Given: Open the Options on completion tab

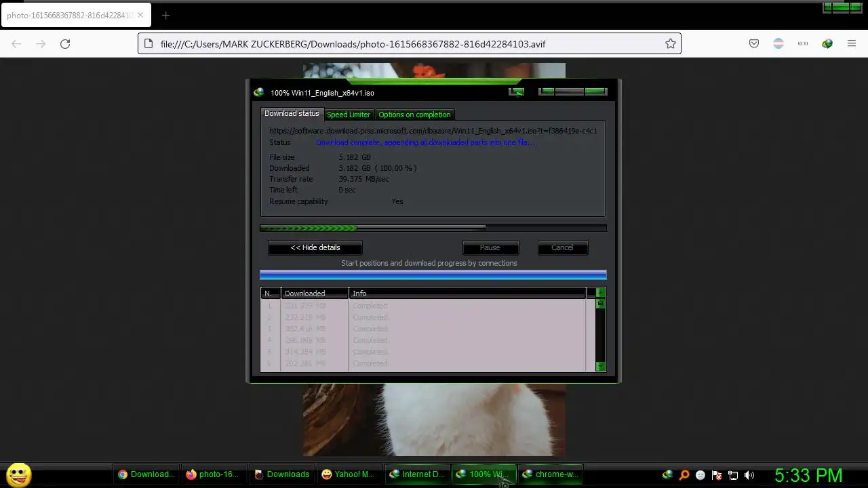Looking at the screenshot, I should [414, 115].
